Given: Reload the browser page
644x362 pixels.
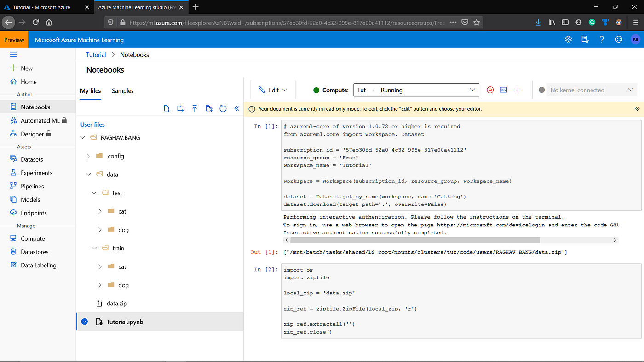Looking at the screenshot, I should tap(35, 22).
